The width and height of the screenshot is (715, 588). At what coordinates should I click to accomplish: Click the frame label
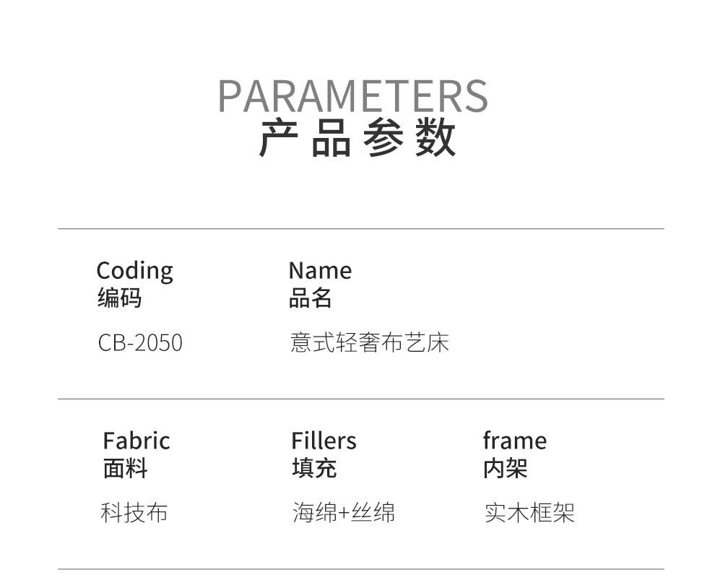pos(514,441)
